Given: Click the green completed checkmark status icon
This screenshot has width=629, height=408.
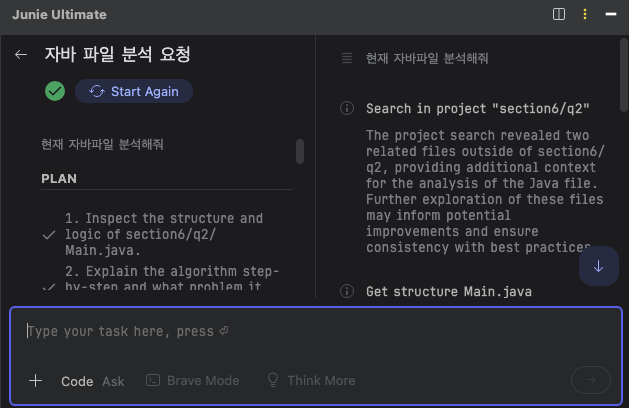Looking at the screenshot, I should pyautogui.click(x=55, y=91).
